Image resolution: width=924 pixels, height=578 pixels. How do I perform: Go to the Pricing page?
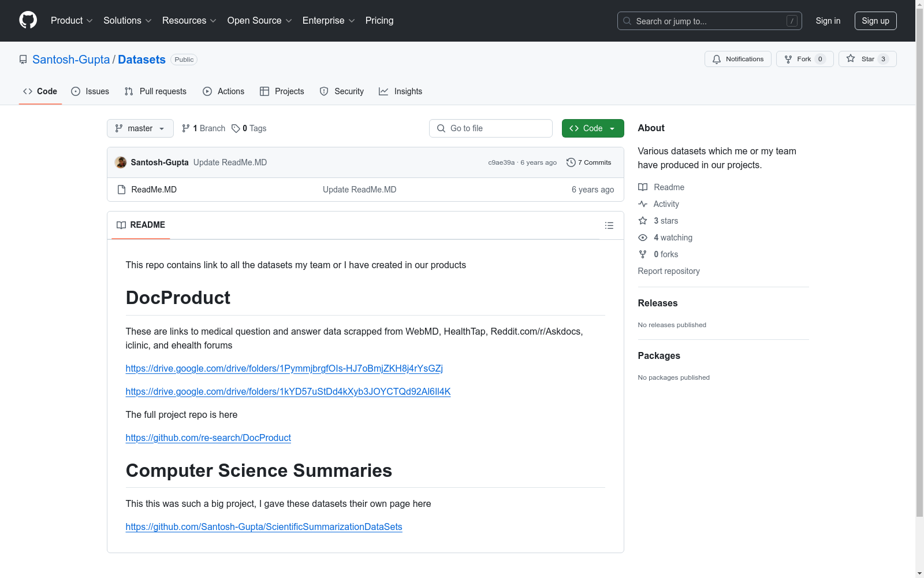point(379,21)
